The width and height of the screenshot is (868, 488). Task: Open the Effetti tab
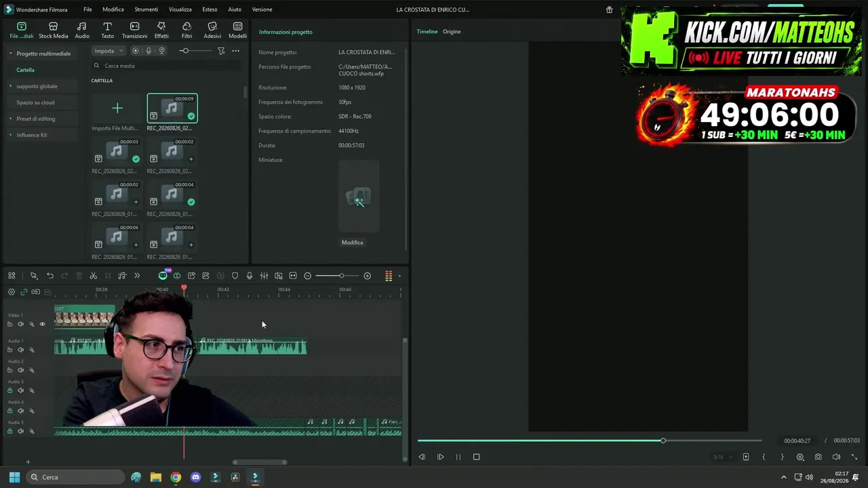click(161, 30)
